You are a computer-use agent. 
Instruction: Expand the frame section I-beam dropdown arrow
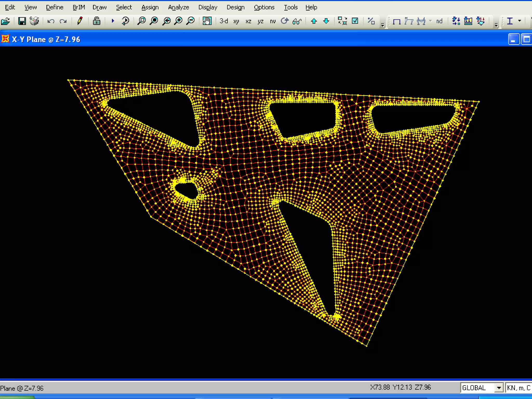(x=520, y=21)
